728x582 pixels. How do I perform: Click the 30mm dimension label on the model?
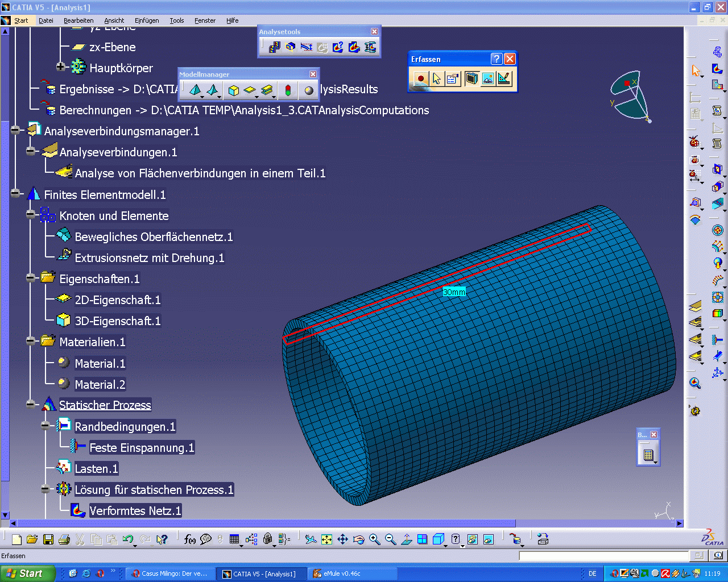454,292
